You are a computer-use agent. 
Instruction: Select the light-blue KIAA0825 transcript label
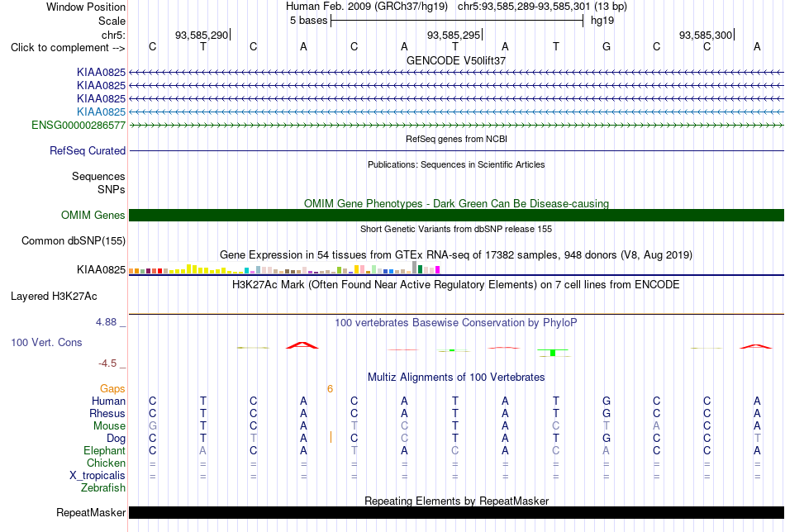(x=101, y=112)
